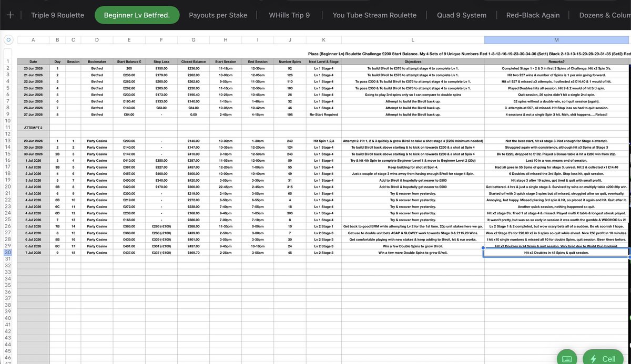Click the 'Date' header cell
The width and height of the screenshot is (631, 364).
[x=33, y=61]
